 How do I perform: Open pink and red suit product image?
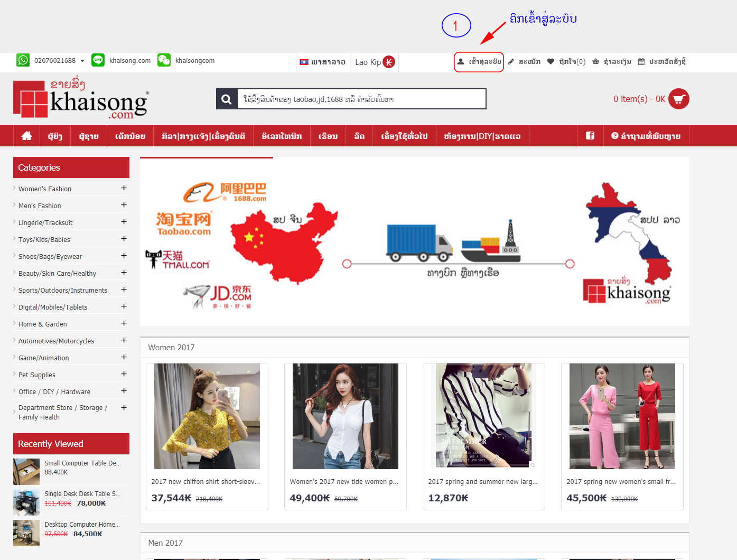coord(622,416)
